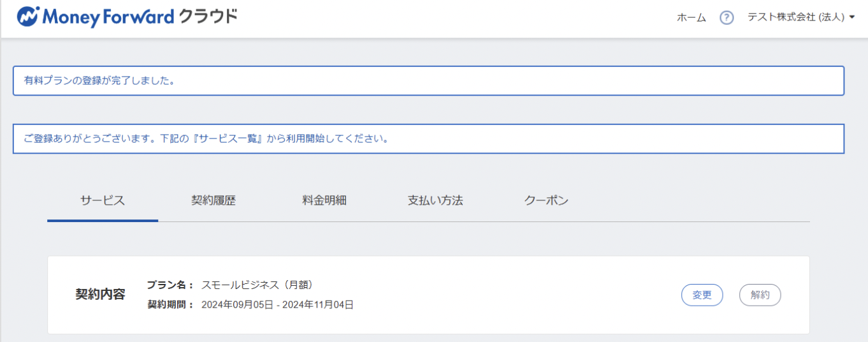Open the クーポン tab
Screen dimensions: 868x342
[546, 200]
